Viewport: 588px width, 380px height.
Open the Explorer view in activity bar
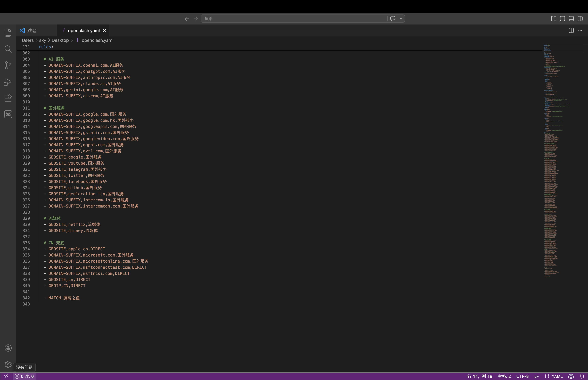8,32
